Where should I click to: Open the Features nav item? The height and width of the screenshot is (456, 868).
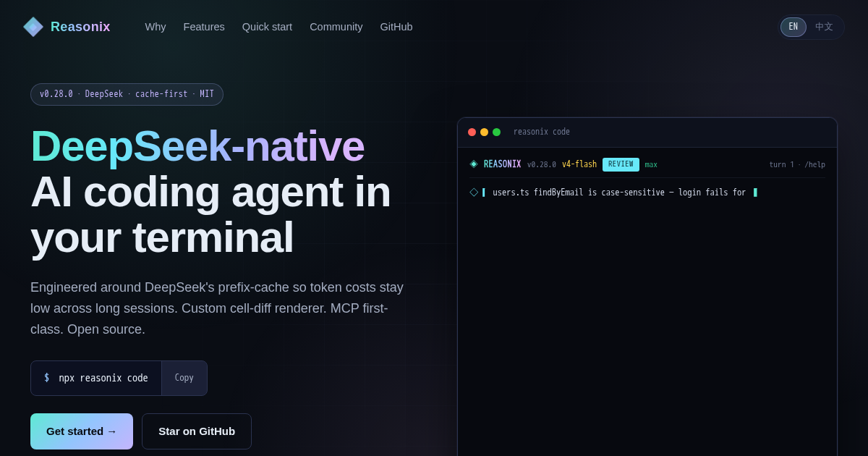point(204,27)
